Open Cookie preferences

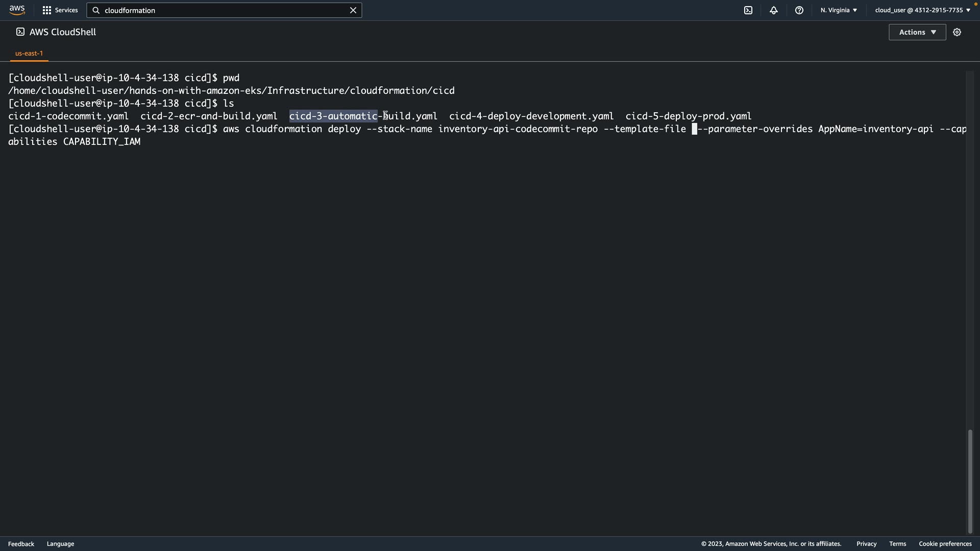945,544
